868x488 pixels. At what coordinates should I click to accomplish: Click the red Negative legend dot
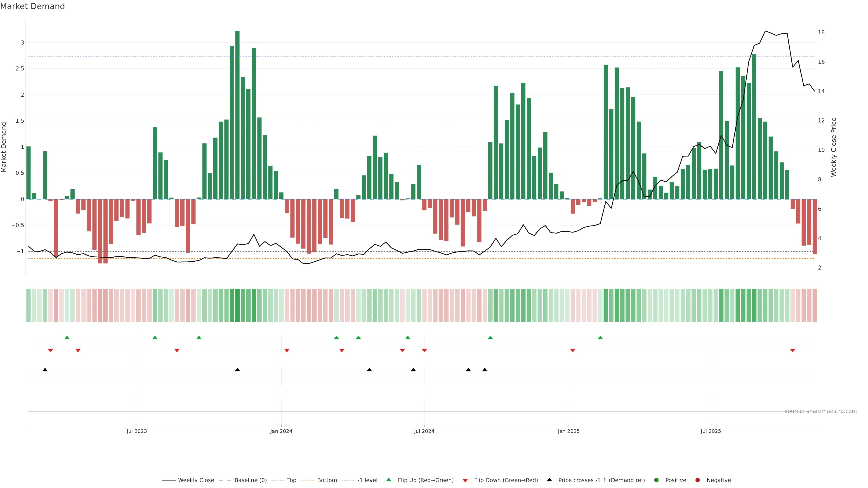pos(698,480)
